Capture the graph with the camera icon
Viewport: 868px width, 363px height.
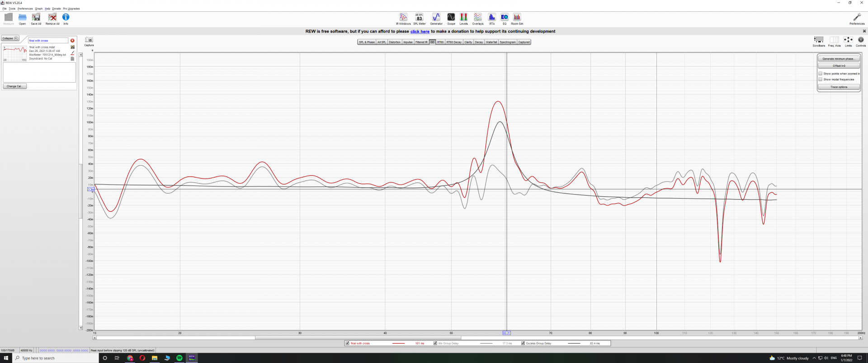89,40
